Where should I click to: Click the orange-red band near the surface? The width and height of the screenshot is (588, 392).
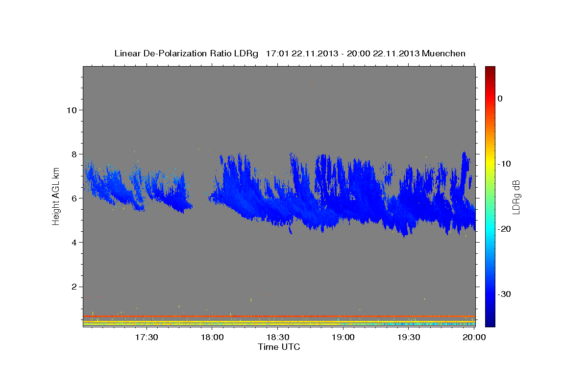point(279,316)
